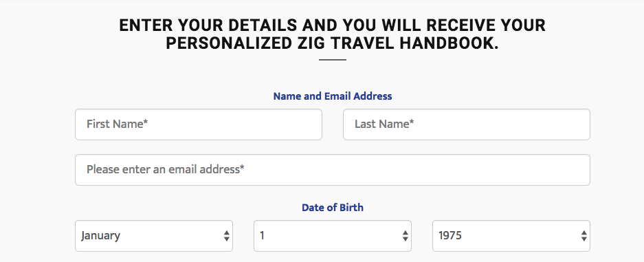Click the "Personalized Zig Travel Handbook" heading line
644x262 pixels.
(332, 43)
